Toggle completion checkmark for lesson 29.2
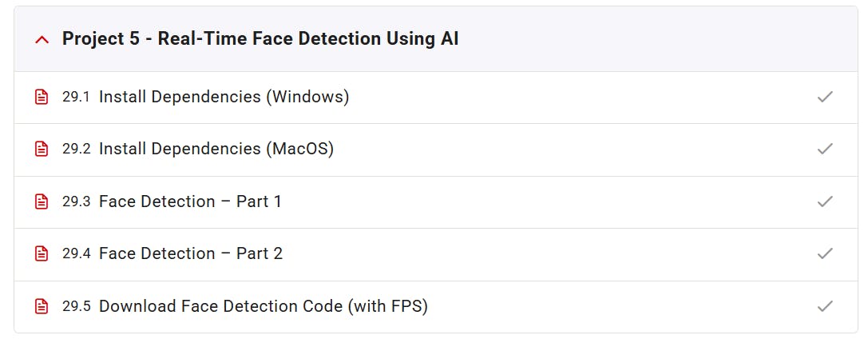Viewport: 868px width, 339px height. tap(825, 150)
